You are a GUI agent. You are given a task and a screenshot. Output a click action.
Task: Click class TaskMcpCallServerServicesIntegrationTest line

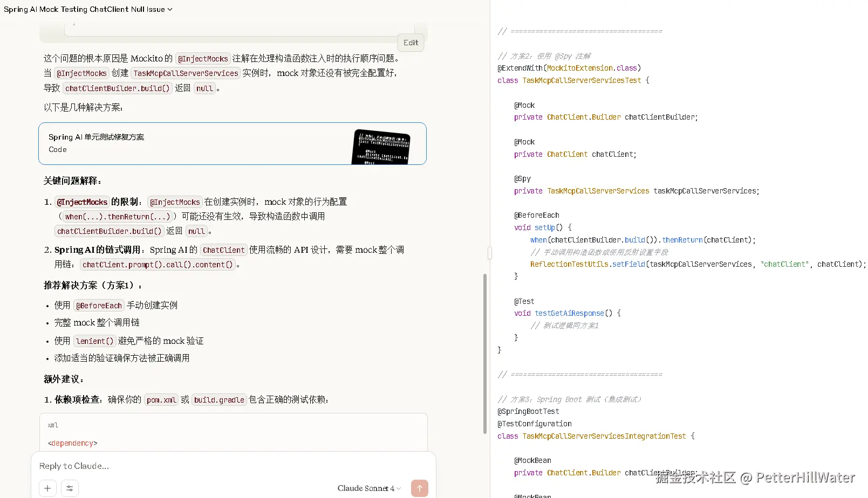pos(596,436)
